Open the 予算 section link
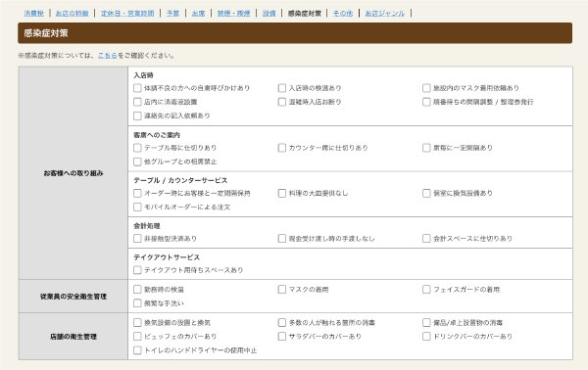 point(172,13)
